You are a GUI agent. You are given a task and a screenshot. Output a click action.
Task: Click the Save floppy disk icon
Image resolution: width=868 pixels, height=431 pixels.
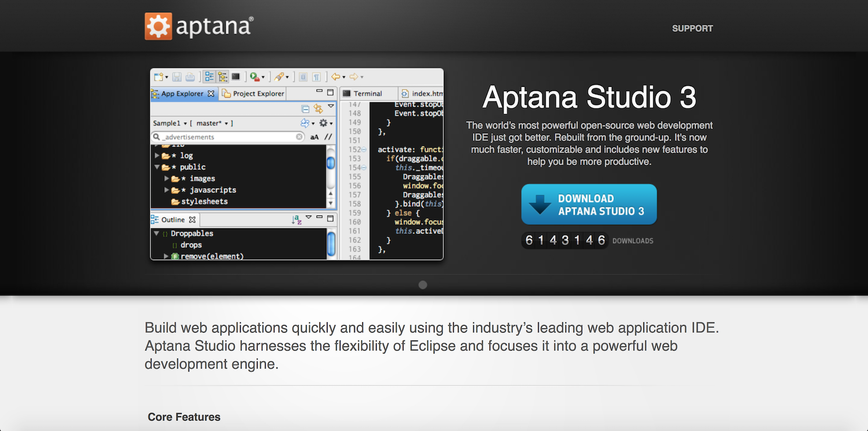pyautogui.click(x=177, y=76)
